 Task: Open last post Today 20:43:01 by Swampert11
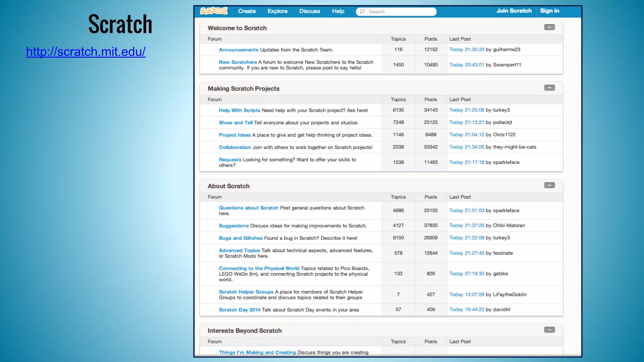[x=467, y=65]
